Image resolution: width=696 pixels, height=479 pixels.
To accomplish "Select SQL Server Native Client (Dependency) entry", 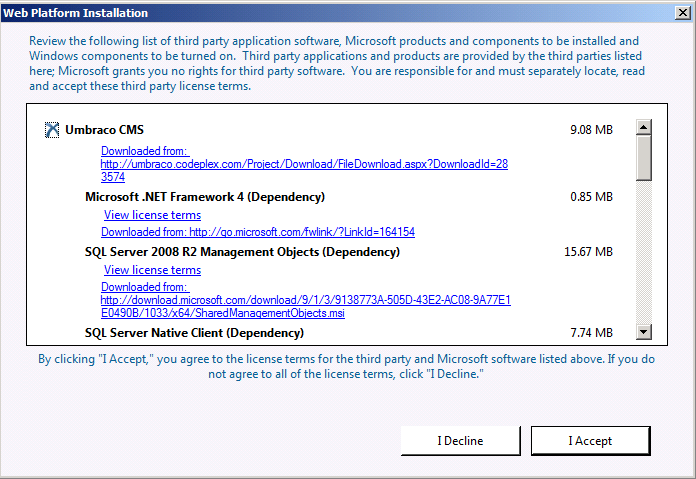I will coord(194,333).
